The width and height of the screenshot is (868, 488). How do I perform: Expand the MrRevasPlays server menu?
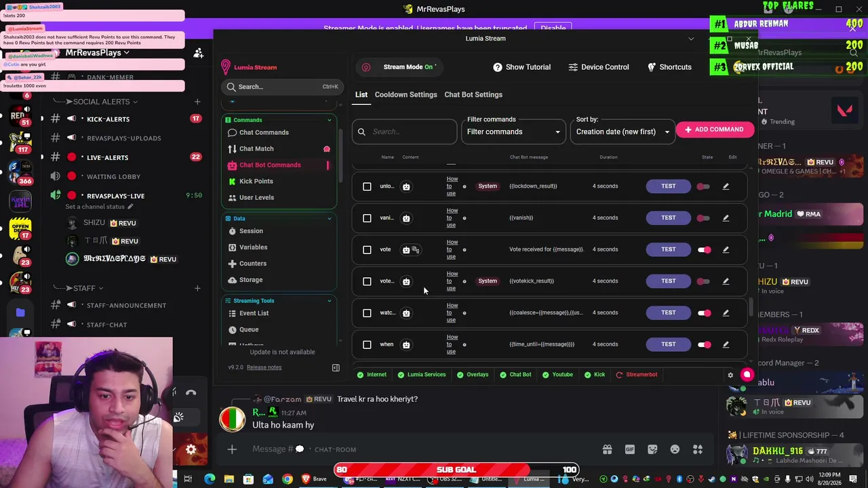click(98, 52)
